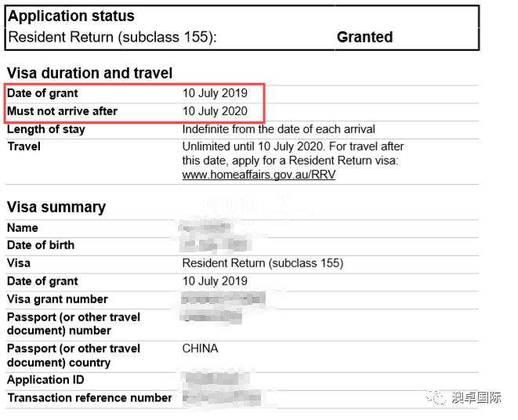Viewport: 518px width, 420px height.
Task: Click the "Granted" status text
Action: point(364,37)
